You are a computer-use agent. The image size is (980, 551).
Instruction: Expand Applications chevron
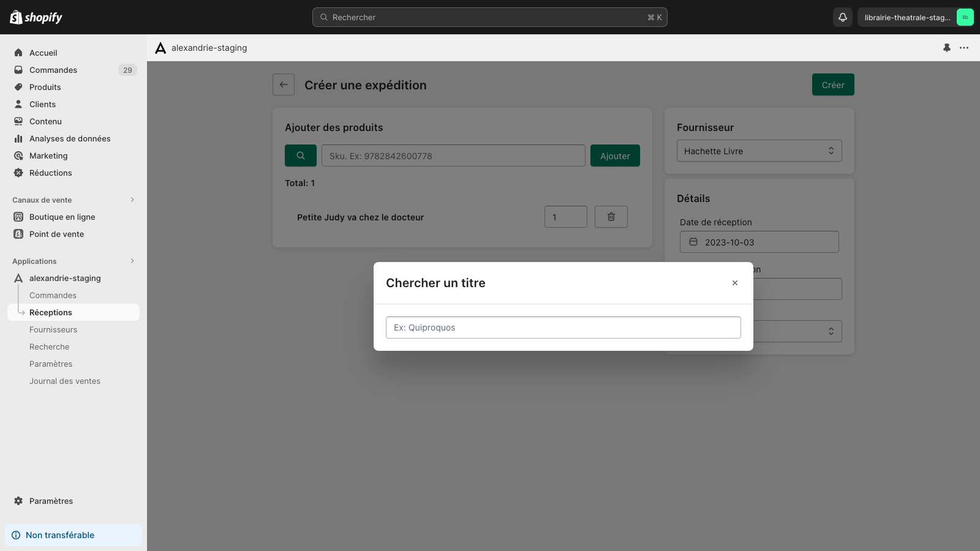[132, 261]
